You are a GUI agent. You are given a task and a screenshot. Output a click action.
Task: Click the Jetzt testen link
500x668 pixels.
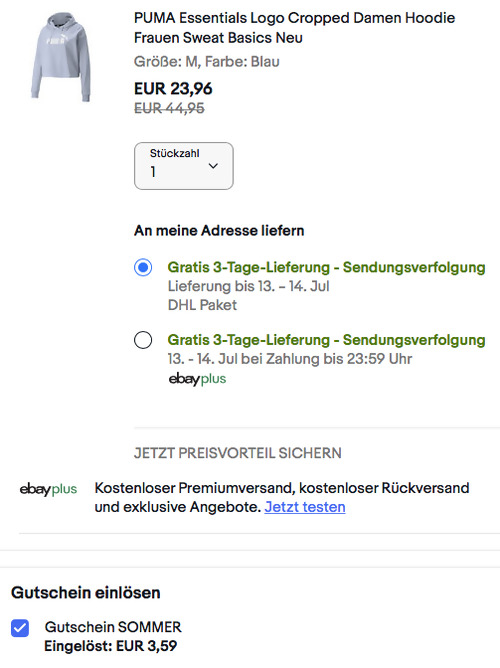click(x=305, y=507)
